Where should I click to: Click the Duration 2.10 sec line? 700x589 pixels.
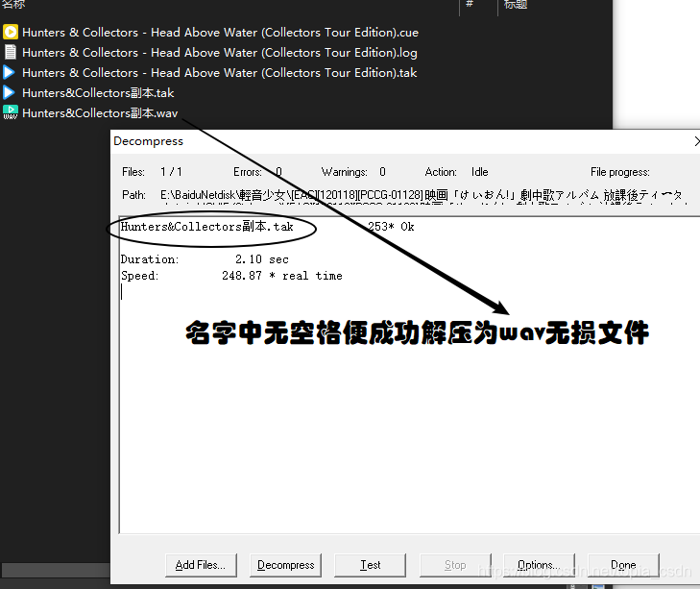(205, 259)
